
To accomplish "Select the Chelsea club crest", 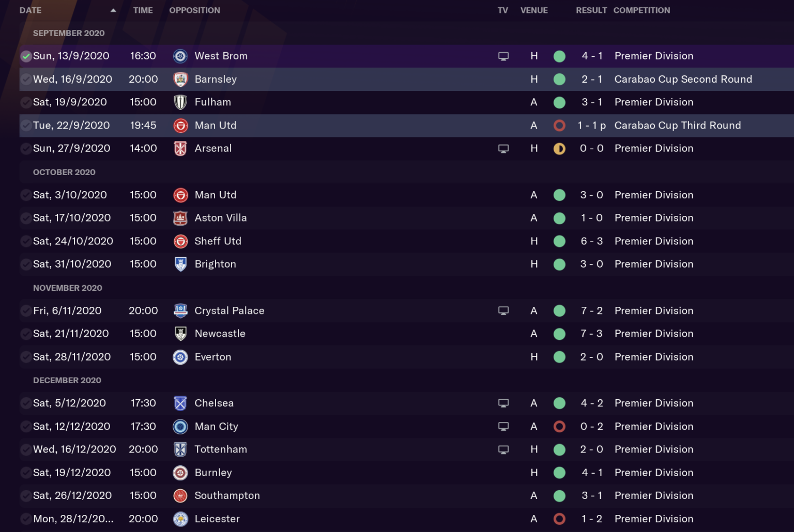I will (180, 403).
